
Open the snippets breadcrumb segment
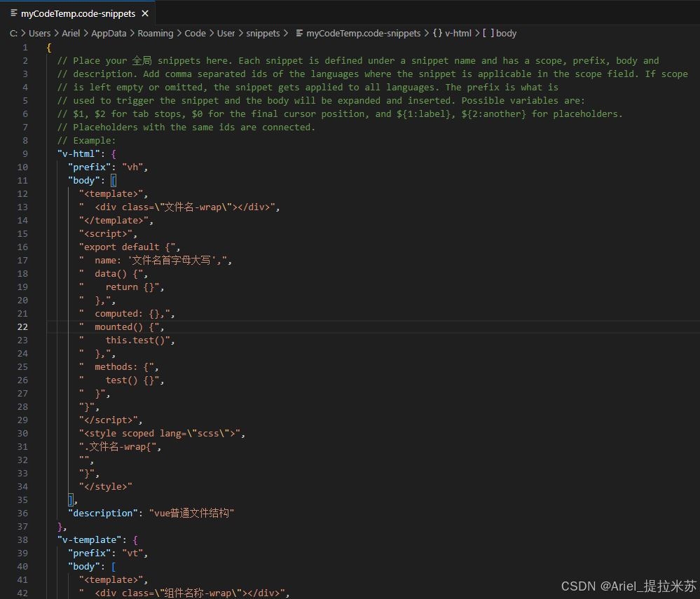[263, 34]
